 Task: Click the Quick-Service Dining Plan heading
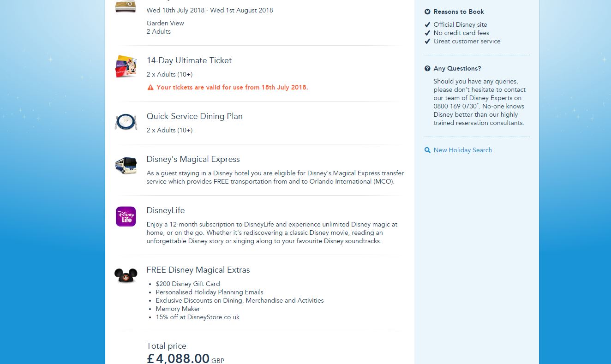tap(194, 116)
